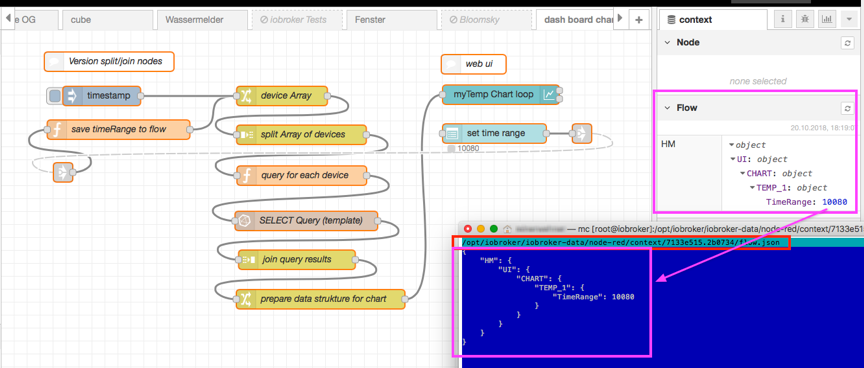Select the query for each device node

tap(301, 176)
